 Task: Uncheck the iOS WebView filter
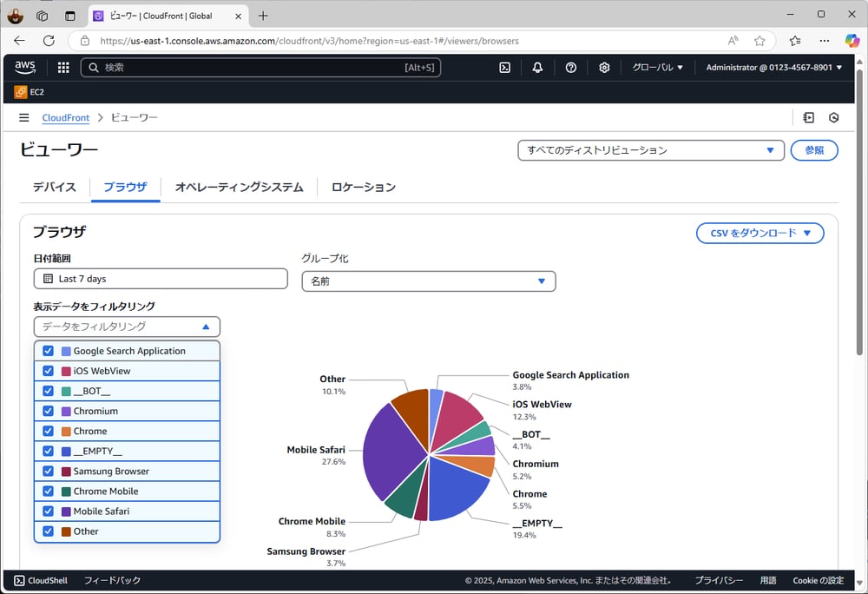click(48, 371)
